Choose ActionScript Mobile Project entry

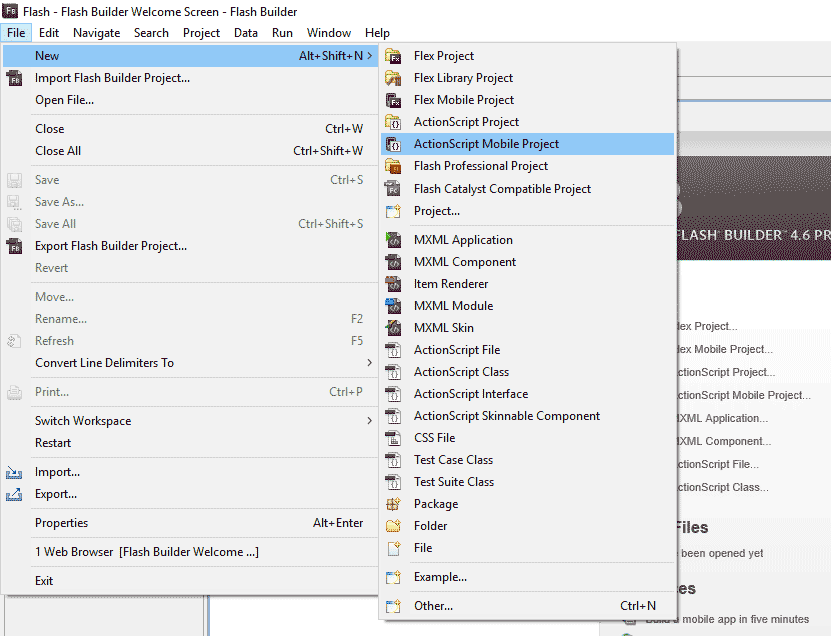point(486,144)
